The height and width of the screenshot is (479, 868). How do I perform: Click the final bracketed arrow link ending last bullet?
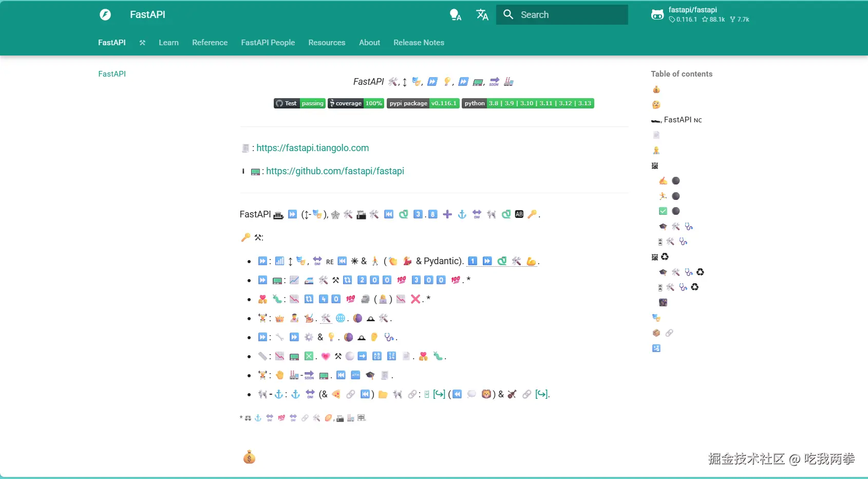click(541, 394)
